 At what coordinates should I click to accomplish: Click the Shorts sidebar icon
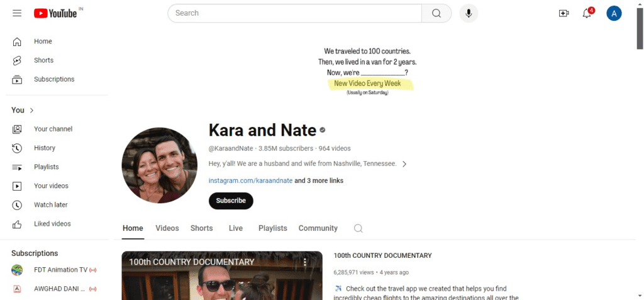pos(17,60)
